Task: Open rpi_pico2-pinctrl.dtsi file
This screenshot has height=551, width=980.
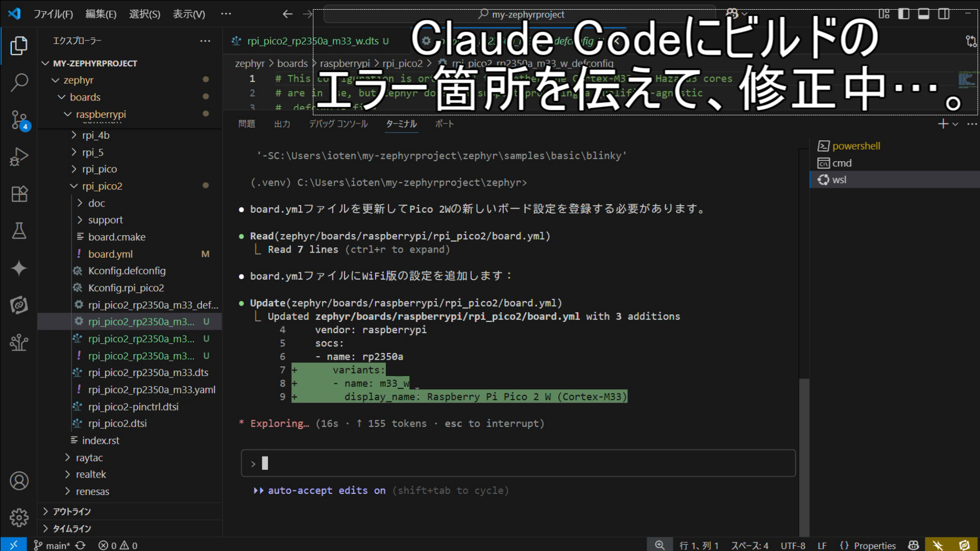Action: 130,407
